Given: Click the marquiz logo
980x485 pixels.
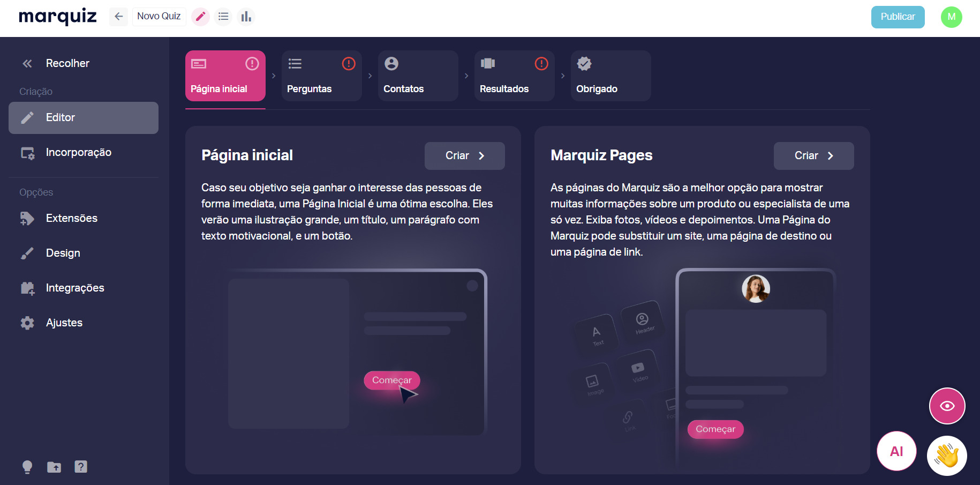Looking at the screenshot, I should pyautogui.click(x=58, y=17).
